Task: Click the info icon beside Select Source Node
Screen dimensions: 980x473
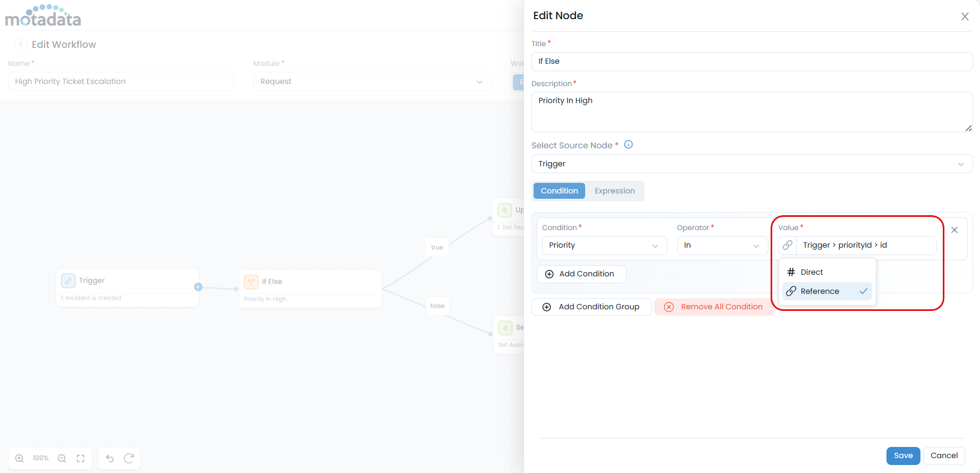Action: tap(628, 145)
